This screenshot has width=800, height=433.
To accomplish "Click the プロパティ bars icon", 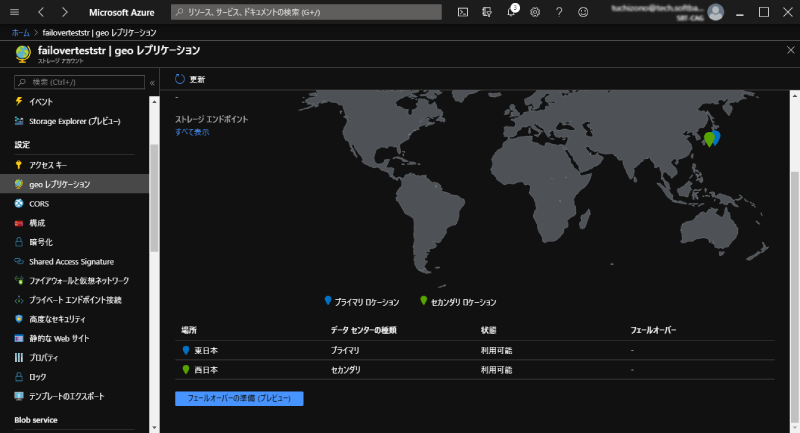I will [x=19, y=358].
